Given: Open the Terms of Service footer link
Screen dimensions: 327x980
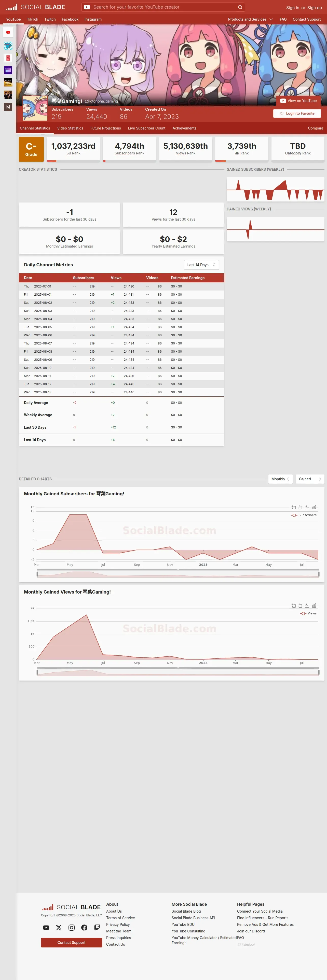Looking at the screenshot, I should tap(120, 918).
